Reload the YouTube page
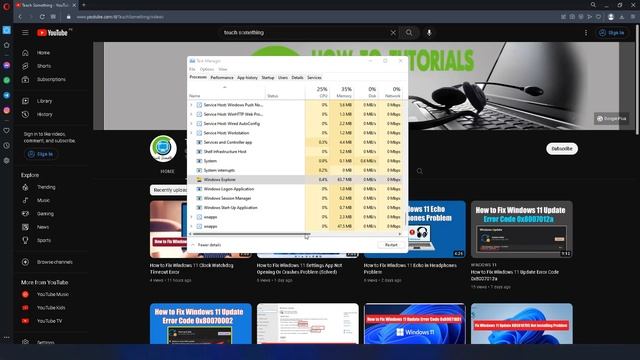Image resolution: width=640 pixels, height=360 pixels. pos(42,17)
